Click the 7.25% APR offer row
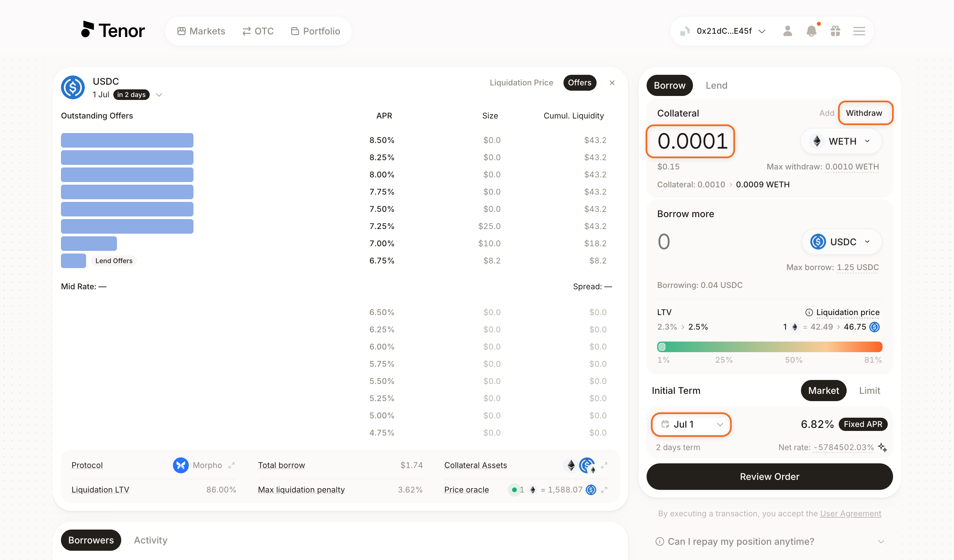This screenshot has height=560, width=954. [x=337, y=226]
